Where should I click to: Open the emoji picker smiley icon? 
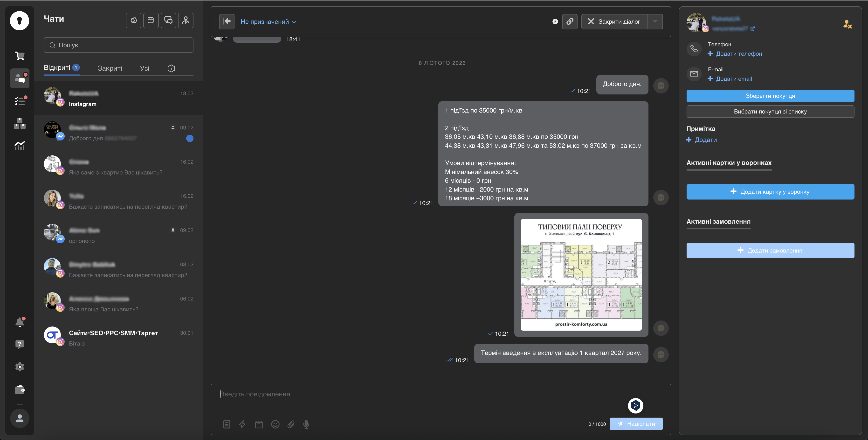(x=275, y=424)
